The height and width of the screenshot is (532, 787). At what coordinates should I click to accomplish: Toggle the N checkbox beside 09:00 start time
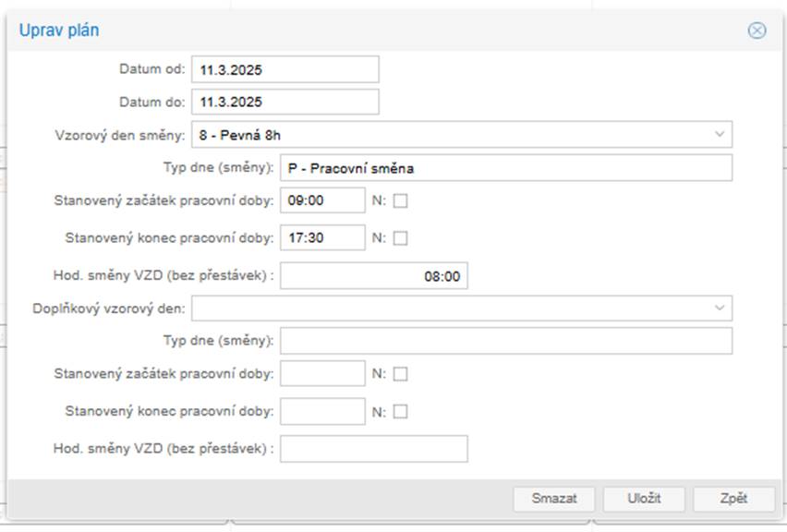tap(400, 200)
